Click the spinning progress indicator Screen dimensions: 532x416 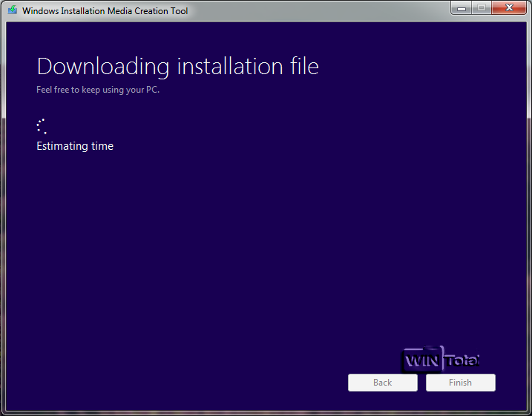coord(42,127)
